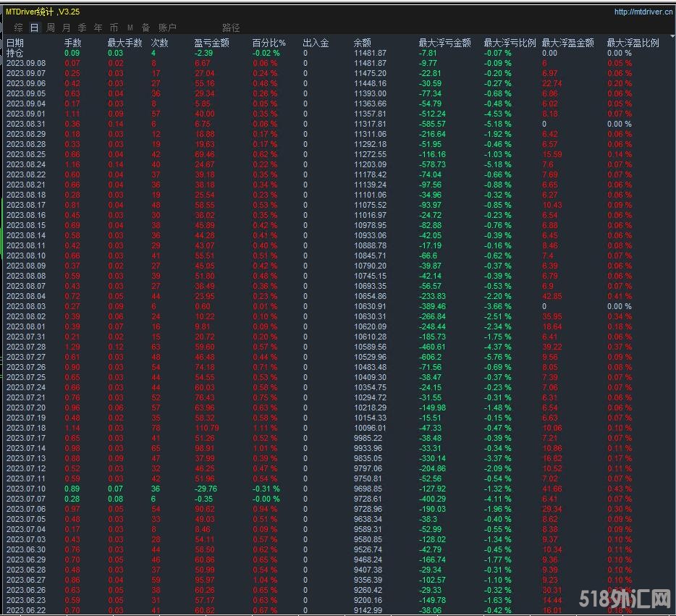The height and width of the screenshot is (616, 676).
Task: Select the 2023.08.24 date row
Action: tap(26, 164)
